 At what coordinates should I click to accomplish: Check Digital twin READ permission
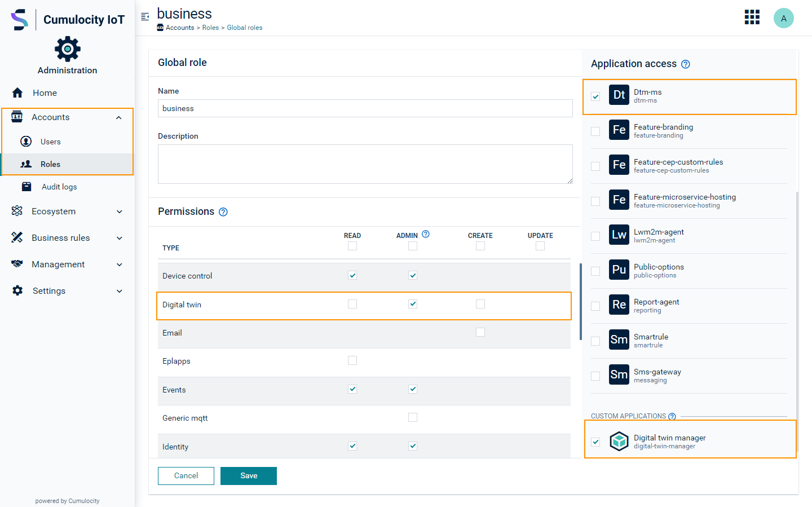coord(352,304)
